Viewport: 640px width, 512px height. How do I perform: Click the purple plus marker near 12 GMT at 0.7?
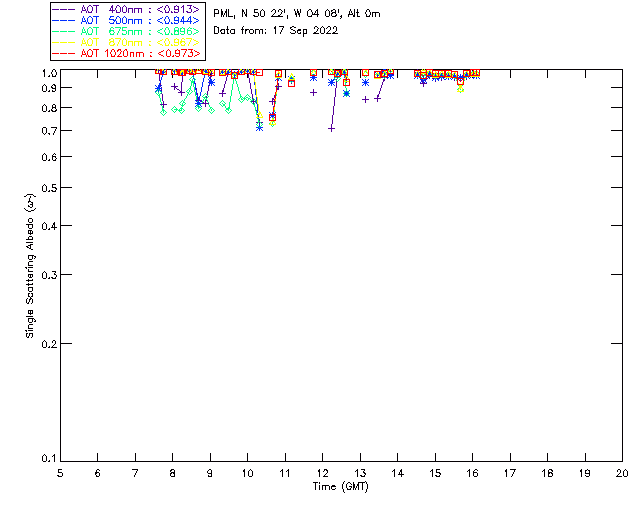pos(331,128)
